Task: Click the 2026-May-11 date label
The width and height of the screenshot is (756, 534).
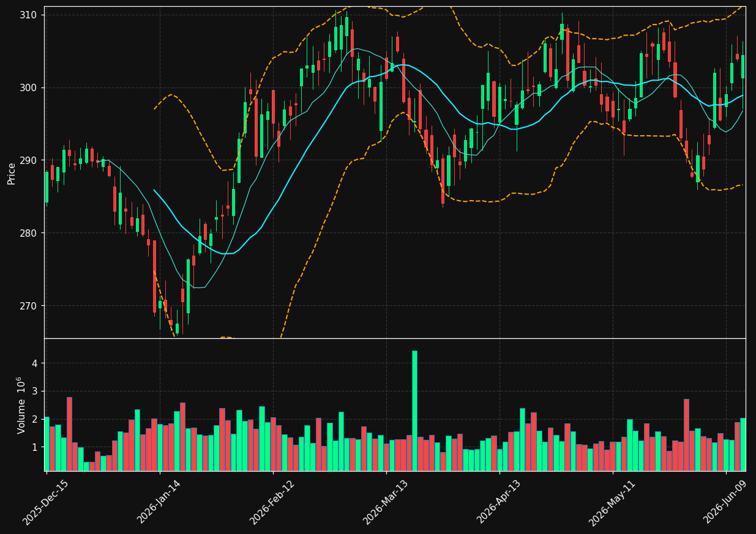Action: coord(613,502)
